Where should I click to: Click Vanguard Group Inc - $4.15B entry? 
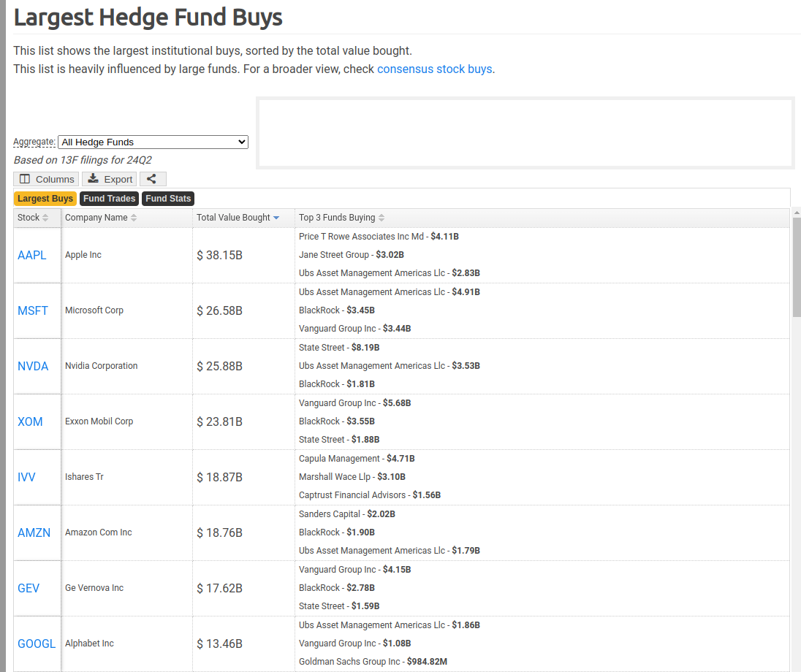(355, 570)
